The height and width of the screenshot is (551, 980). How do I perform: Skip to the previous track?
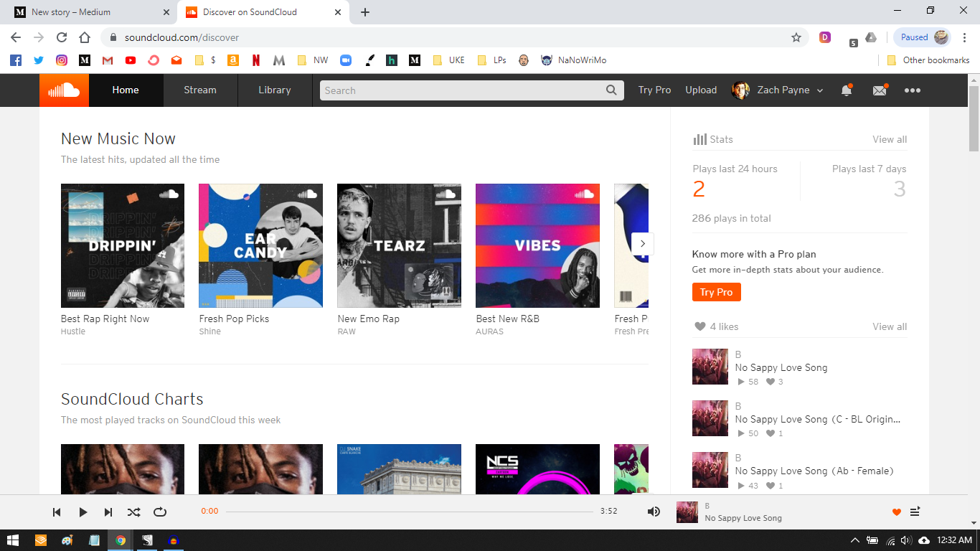57,512
